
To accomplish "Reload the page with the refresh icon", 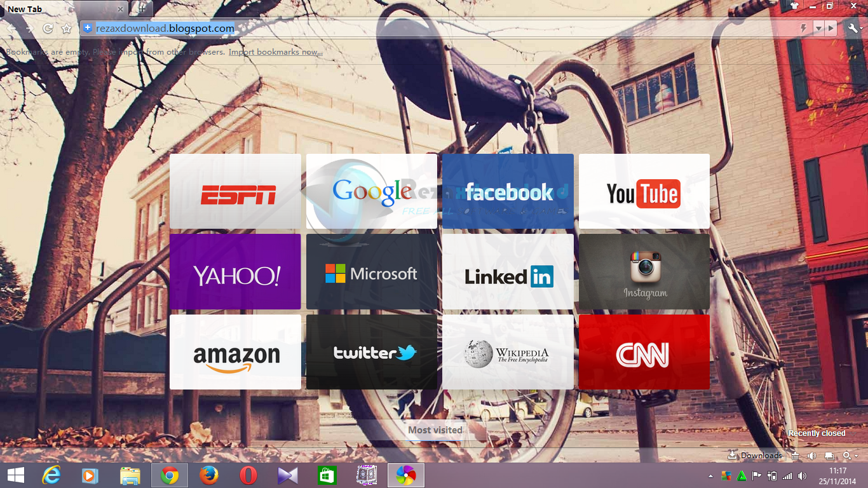I will pyautogui.click(x=48, y=29).
